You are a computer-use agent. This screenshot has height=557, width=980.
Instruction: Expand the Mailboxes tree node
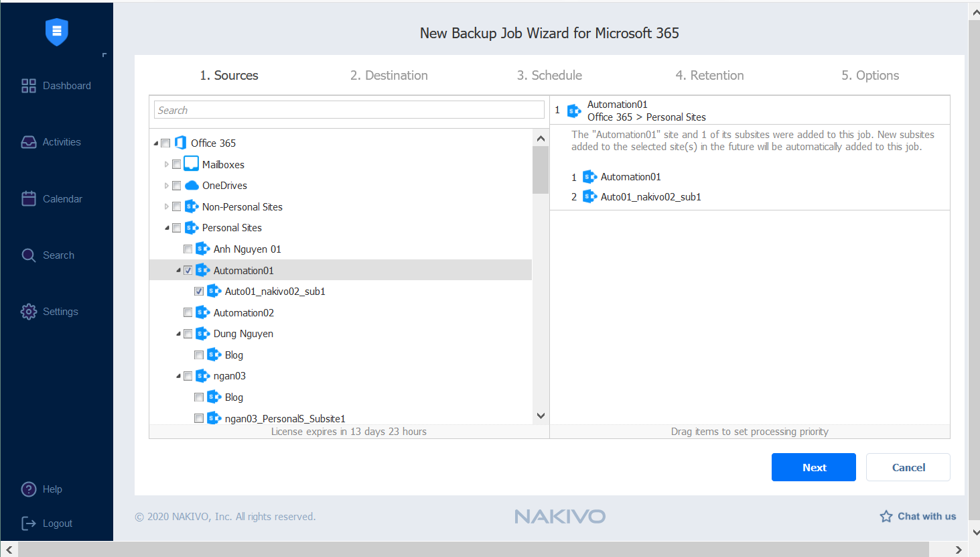tap(167, 164)
